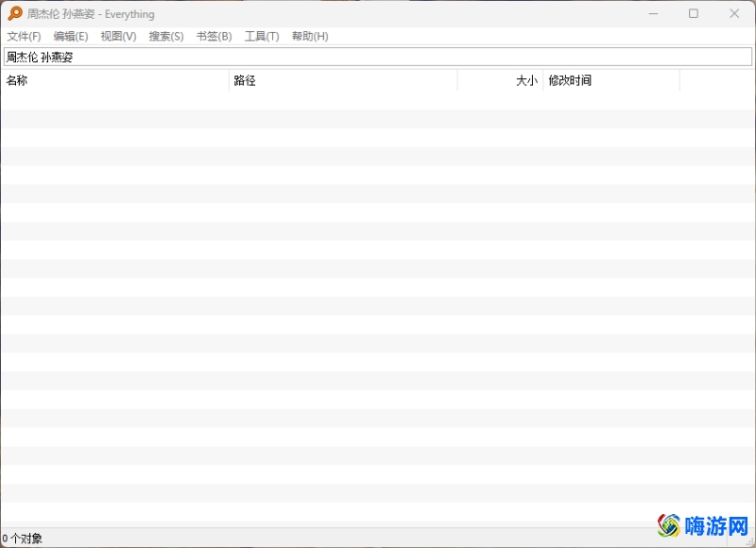
Task: Open the 工具(T) menu
Action: click(262, 36)
